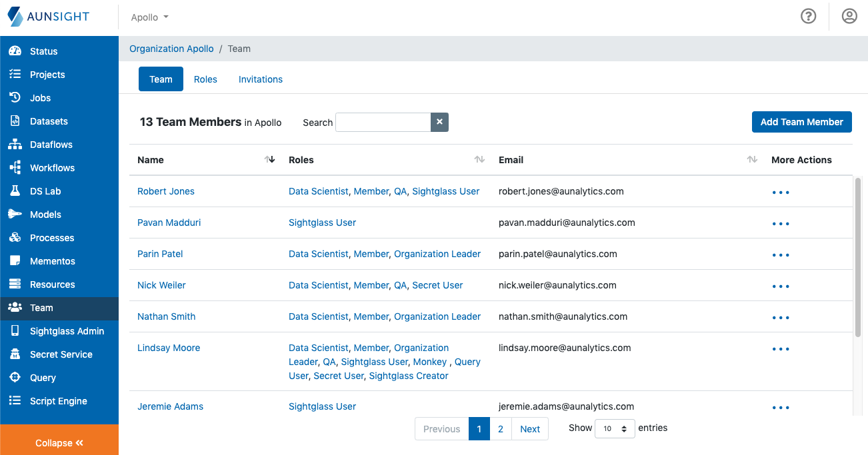
Task: Open more actions menu for Robert Jones
Action: [780, 193]
